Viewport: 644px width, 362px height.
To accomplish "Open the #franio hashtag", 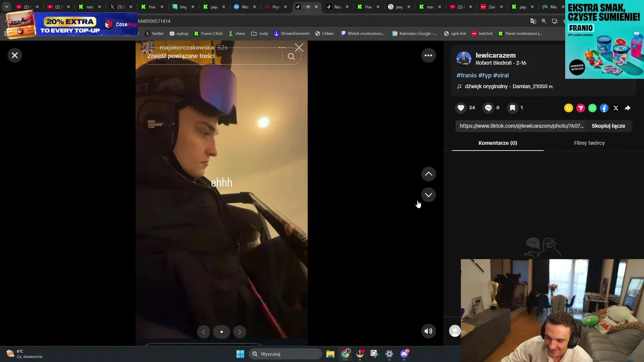I will click(x=466, y=75).
